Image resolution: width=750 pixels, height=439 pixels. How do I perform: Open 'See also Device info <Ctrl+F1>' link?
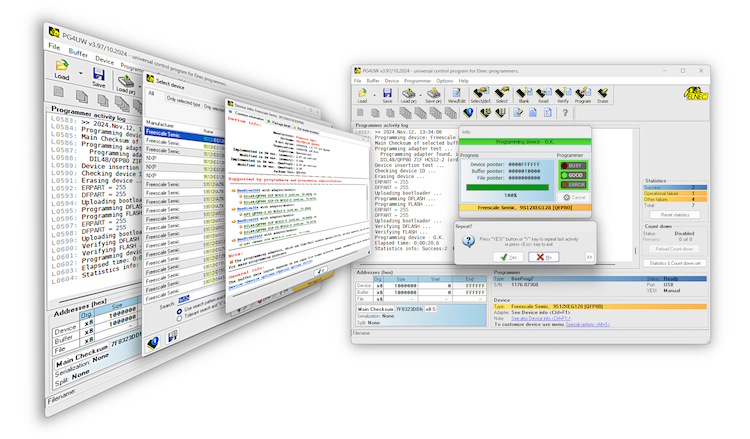point(540,318)
